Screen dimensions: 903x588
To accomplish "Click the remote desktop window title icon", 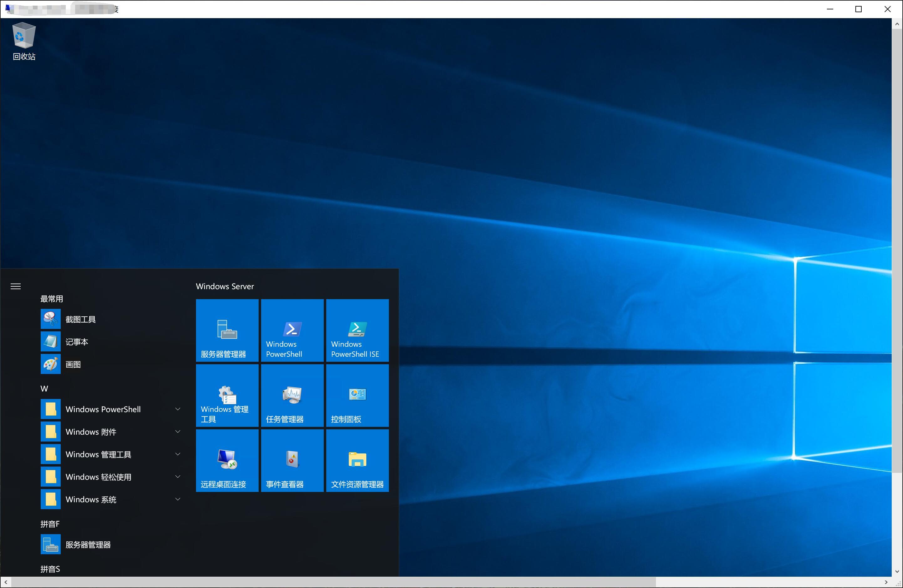I will pyautogui.click(x=9, y=9).
